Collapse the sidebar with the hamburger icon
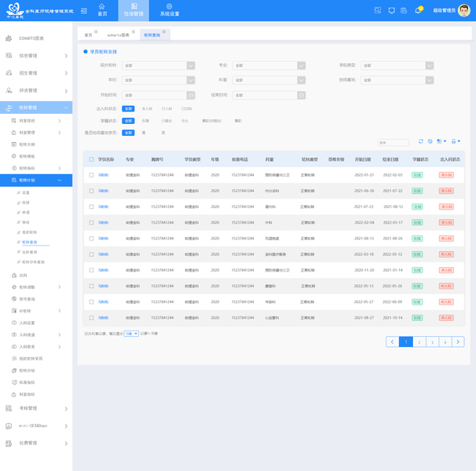 coord(84,11)
